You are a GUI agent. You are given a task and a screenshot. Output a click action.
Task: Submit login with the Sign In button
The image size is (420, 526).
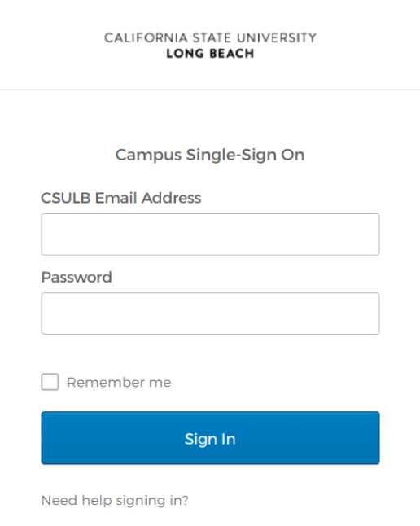[210, 438]
